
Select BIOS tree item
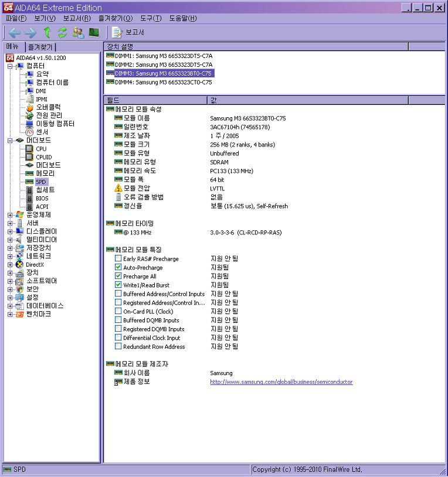click(x=42, y=198)
